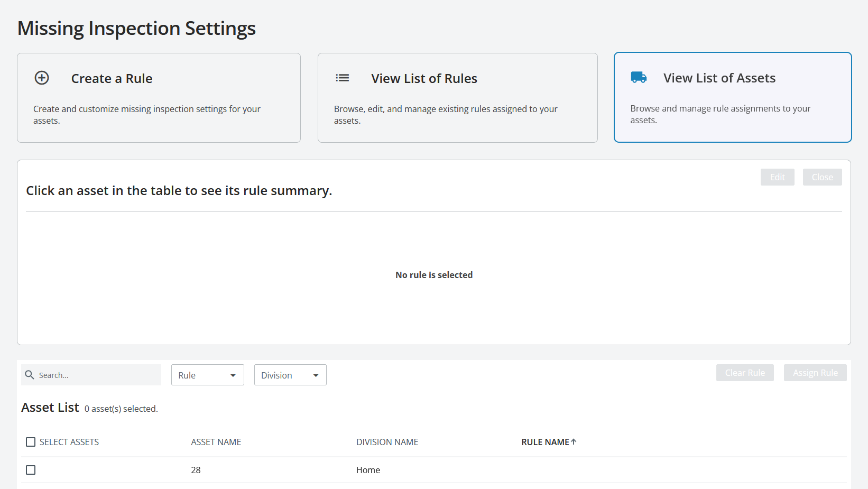The width and height of the screenshot is (868, 489).
Task: Click the Clear Rule button
Action: (x=745, y=373)
